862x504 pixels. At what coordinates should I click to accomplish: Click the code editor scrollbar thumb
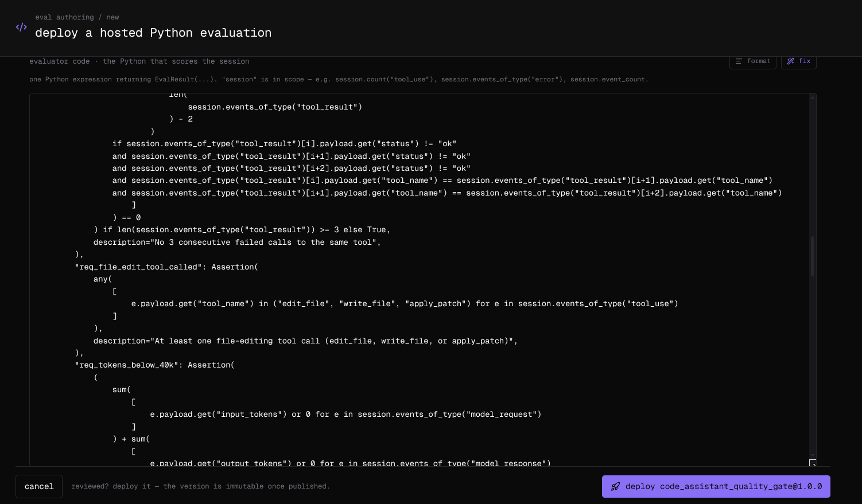[812, 256]
